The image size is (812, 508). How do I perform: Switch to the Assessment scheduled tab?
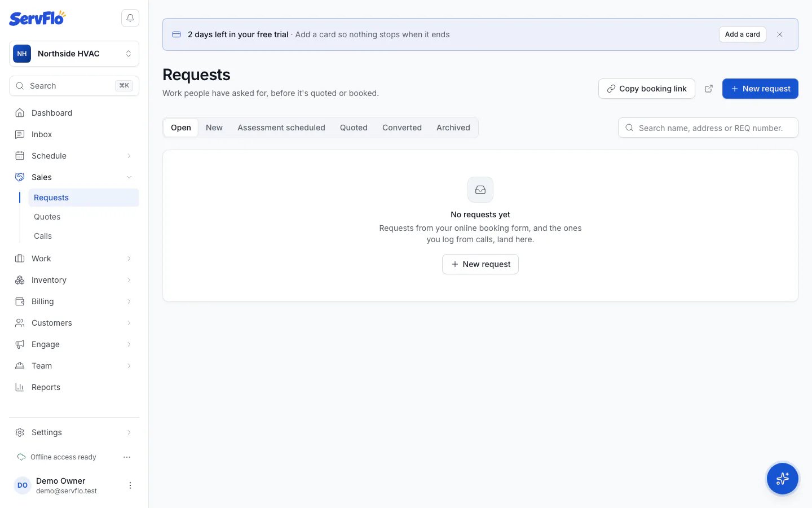281,128
